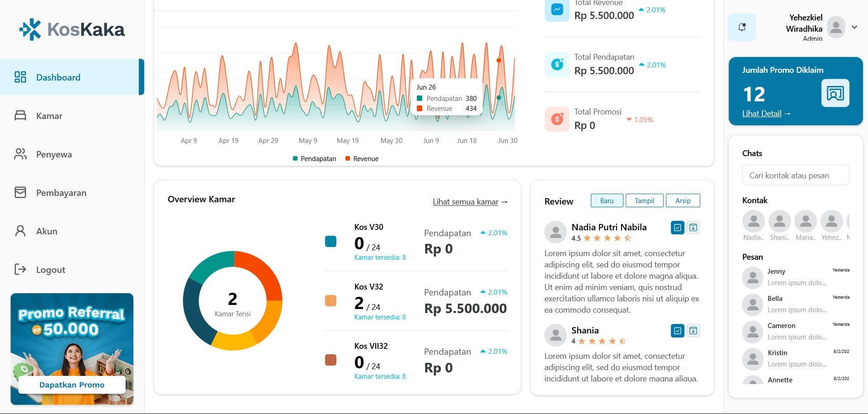Click the Cari kontak atau pesan field

tap(796, 176)
